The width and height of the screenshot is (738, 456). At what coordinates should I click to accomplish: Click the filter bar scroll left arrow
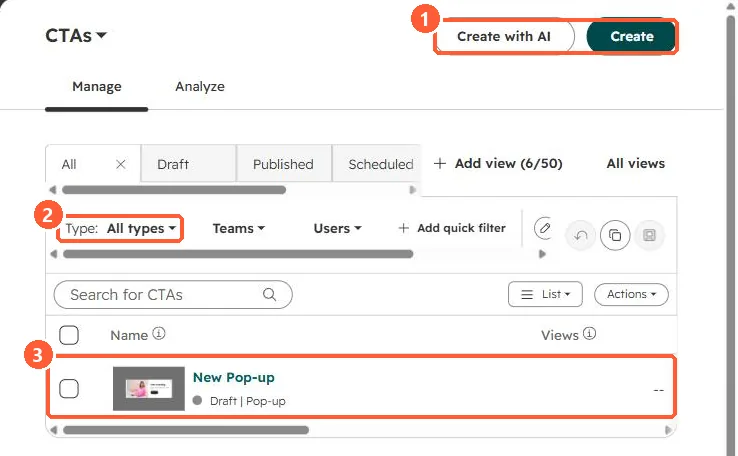(54, 254)
